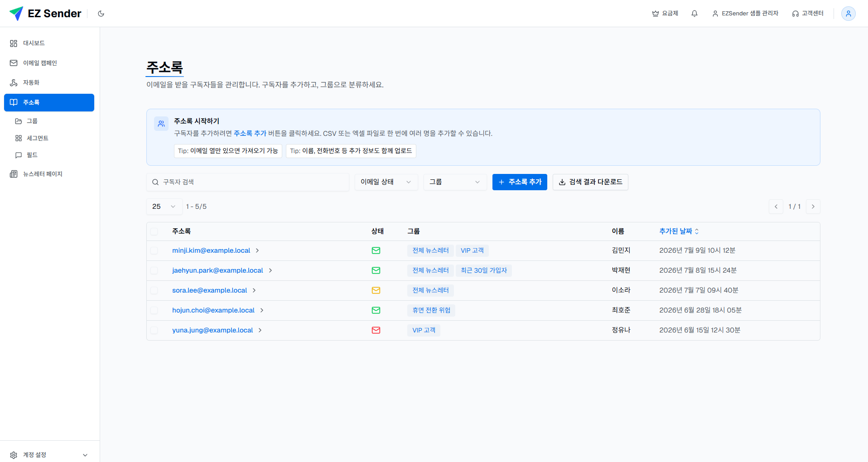Open the 그룹 filter dropdown
The image size is (868, 462).
coord(455,182)
